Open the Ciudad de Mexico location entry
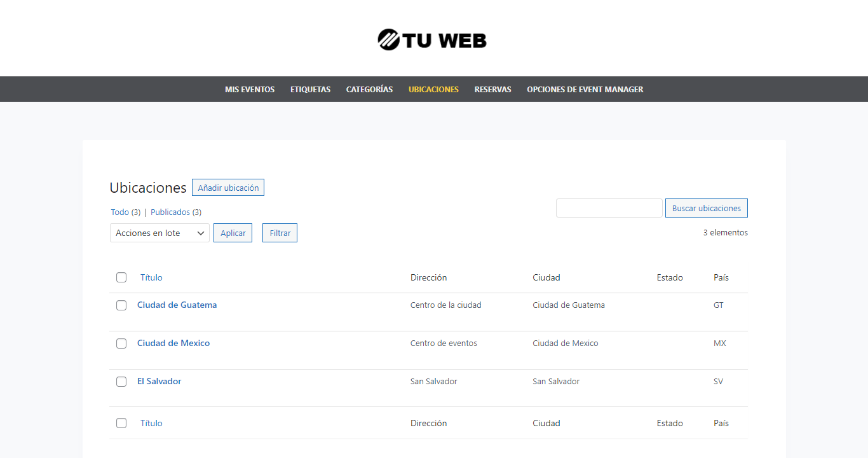The height and width of the screenshot is (458, 868). (x=173, y=343)
